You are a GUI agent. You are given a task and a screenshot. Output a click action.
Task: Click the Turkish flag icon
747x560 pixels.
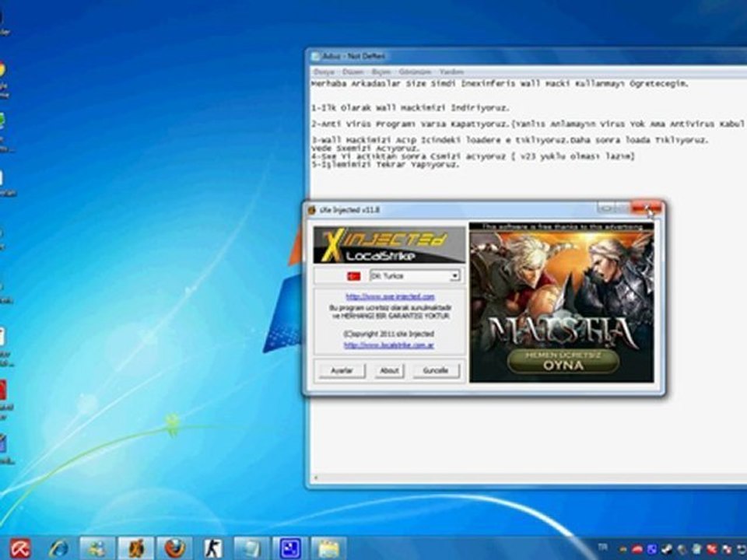(354, 276)
